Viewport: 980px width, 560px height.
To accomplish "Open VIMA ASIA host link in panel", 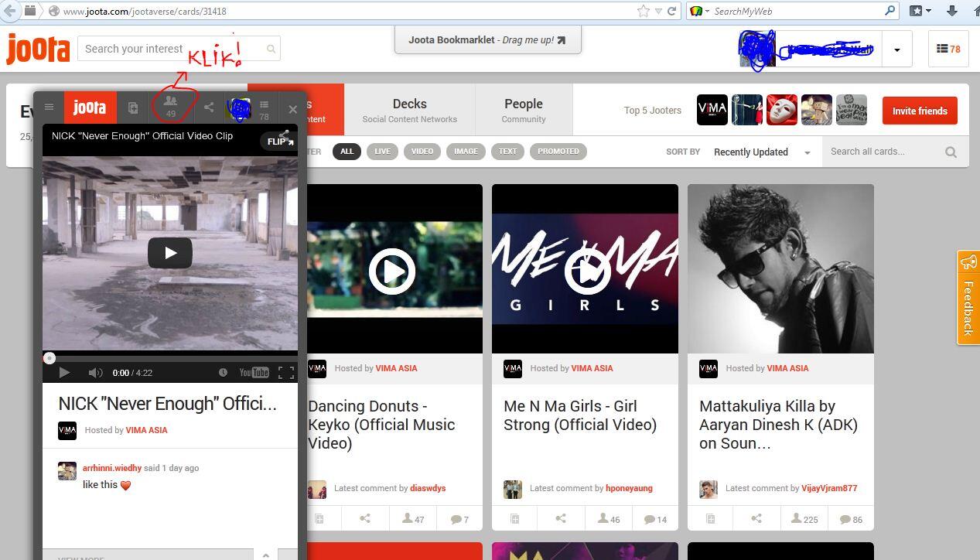I will click(x=146, y=430).
